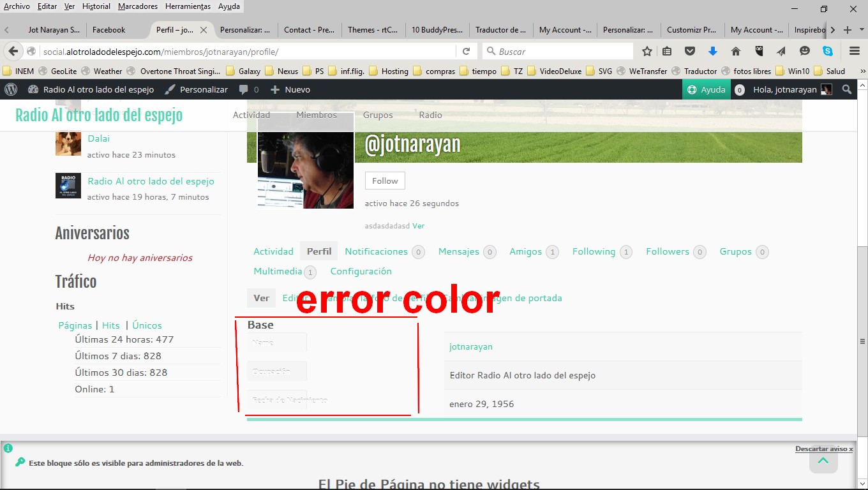Open the Configuración profile link
This screenshot has height=490, width=868.
361,271
